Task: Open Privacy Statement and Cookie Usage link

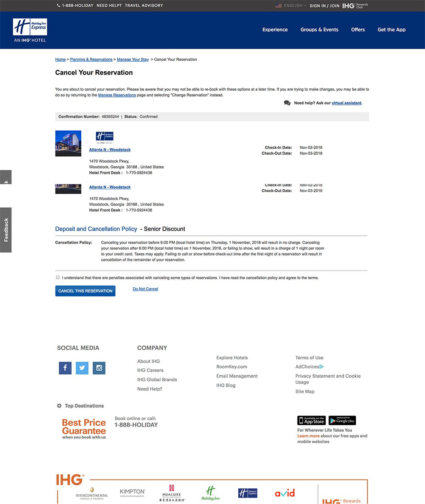Action: tap(328, 379)
